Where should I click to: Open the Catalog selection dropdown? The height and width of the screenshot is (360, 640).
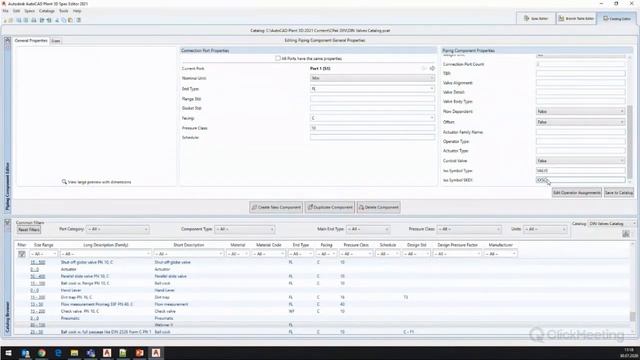611,224
